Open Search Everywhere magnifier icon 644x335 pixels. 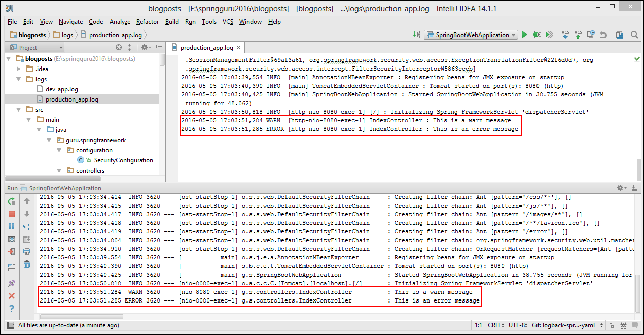[634, 35]
